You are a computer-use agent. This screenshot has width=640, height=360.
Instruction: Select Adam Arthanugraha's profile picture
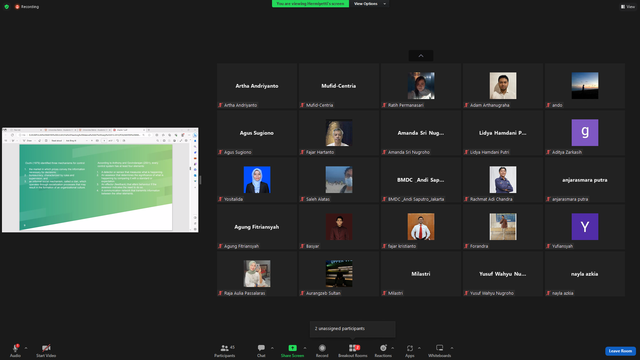503,86
